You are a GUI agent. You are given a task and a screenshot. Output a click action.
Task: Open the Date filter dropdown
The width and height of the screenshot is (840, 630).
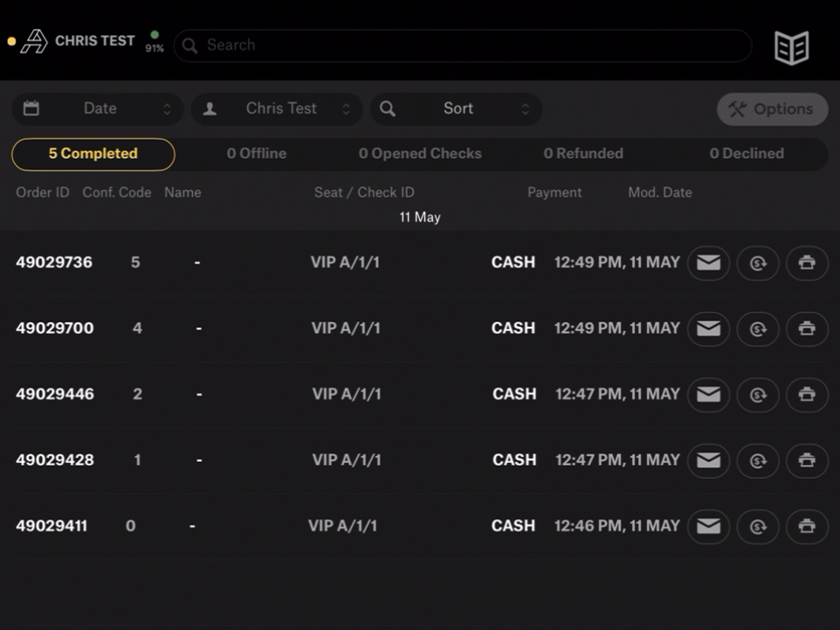click(98, 109)
